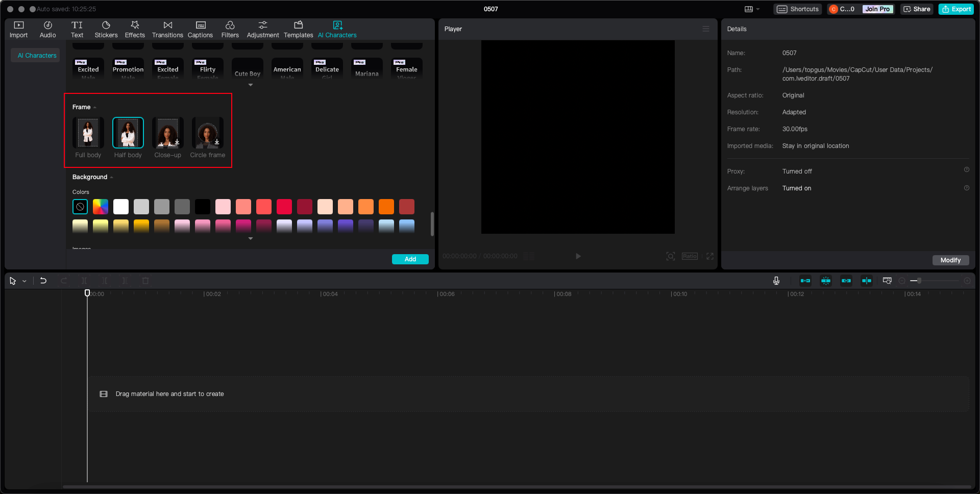The image size is (980, 494).
Task: Open the Text tab
Action: click(77, 30)
